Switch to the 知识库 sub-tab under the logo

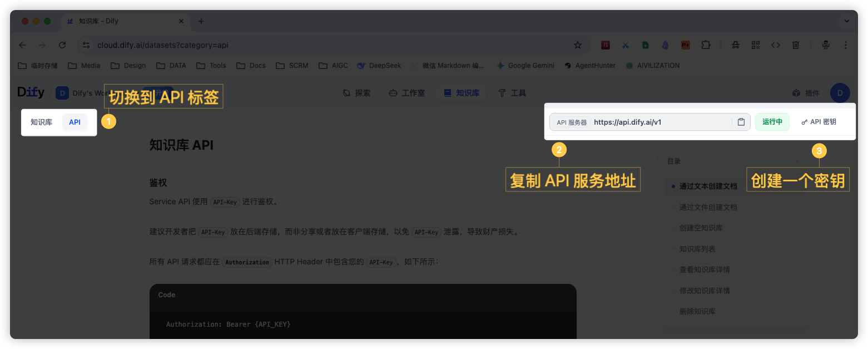click(x=41, y=122)
